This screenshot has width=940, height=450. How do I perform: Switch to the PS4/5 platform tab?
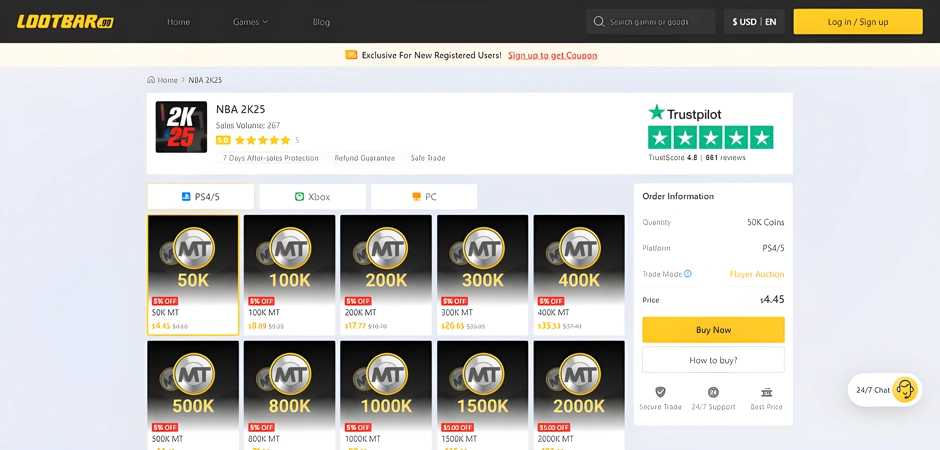200,197
